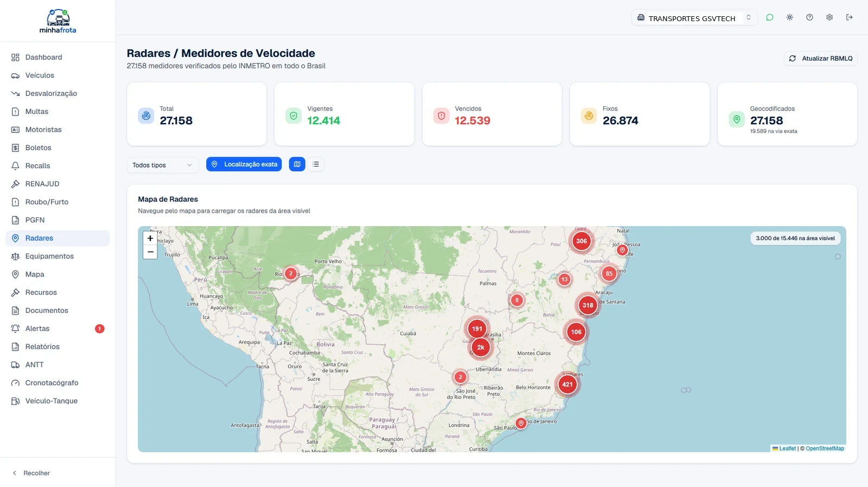Select Equipamentos in sidebar
Screen dimensions: 868x487
click(58, 256)
